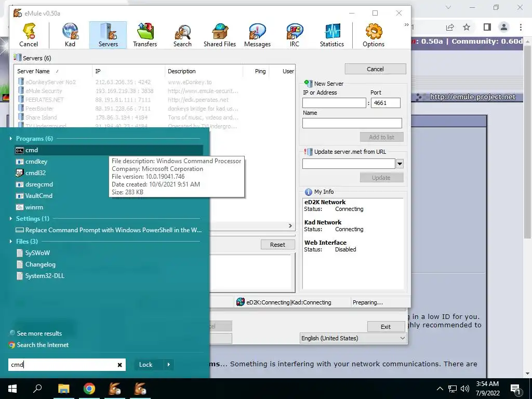Click the Update server.met button
Screen dimensions: 532x399
(382, 178)
